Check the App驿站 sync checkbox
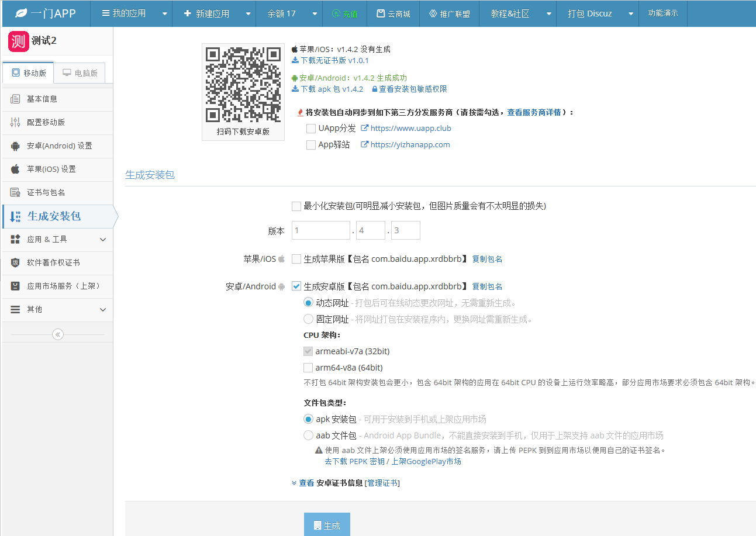This screenshot has height=536, width=756. 311,144
